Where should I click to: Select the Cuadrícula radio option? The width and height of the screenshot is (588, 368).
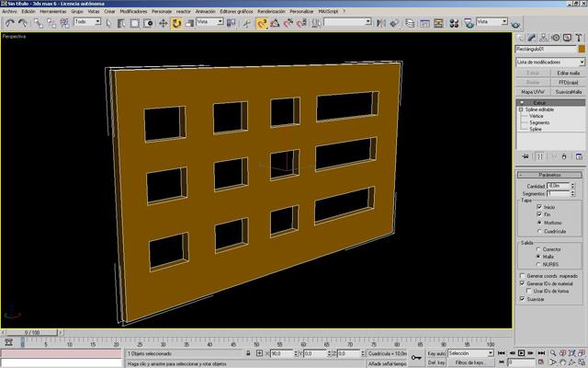pyautogui.click(x=539, y=231)
